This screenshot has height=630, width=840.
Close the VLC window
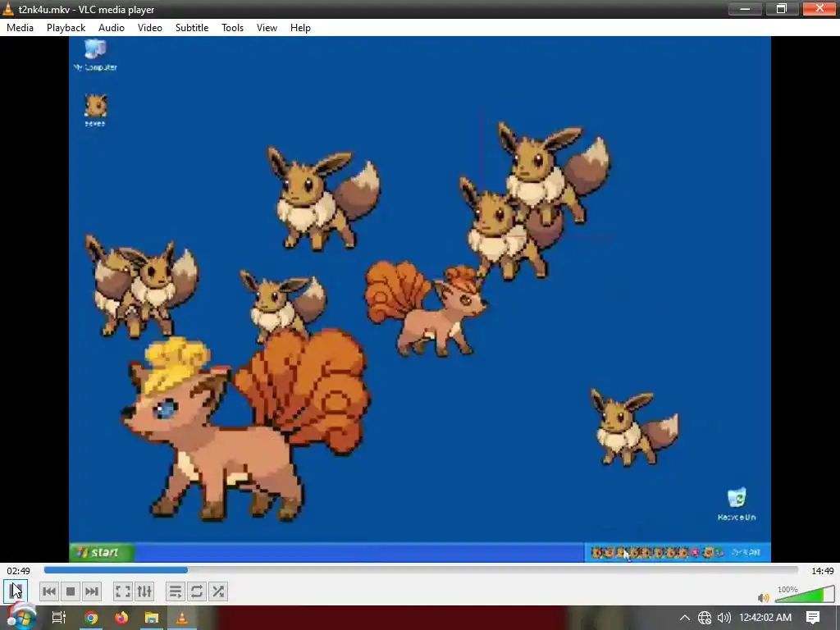coord(819,8)
